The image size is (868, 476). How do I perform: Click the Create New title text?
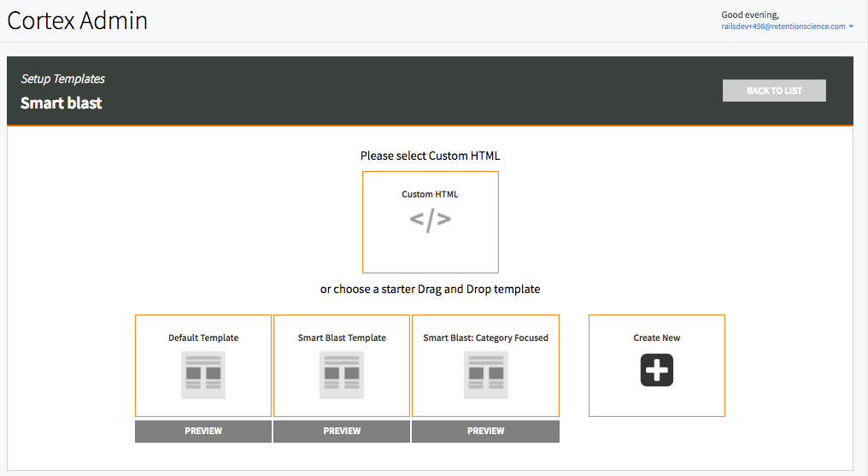point(656,338)
